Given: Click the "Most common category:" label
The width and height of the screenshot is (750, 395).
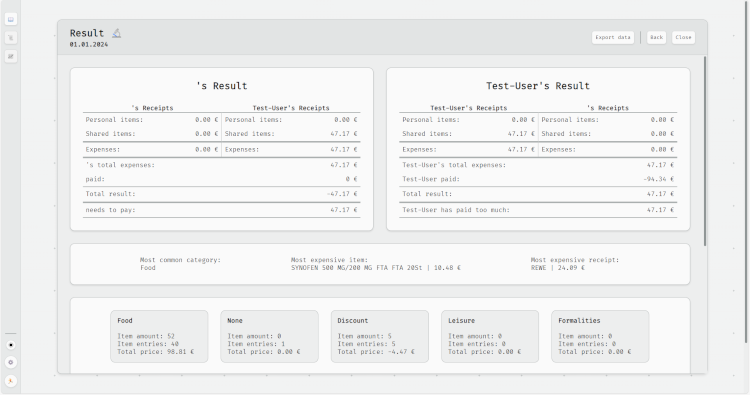Looking at the screenshot, I should click(x=180, y=260).
